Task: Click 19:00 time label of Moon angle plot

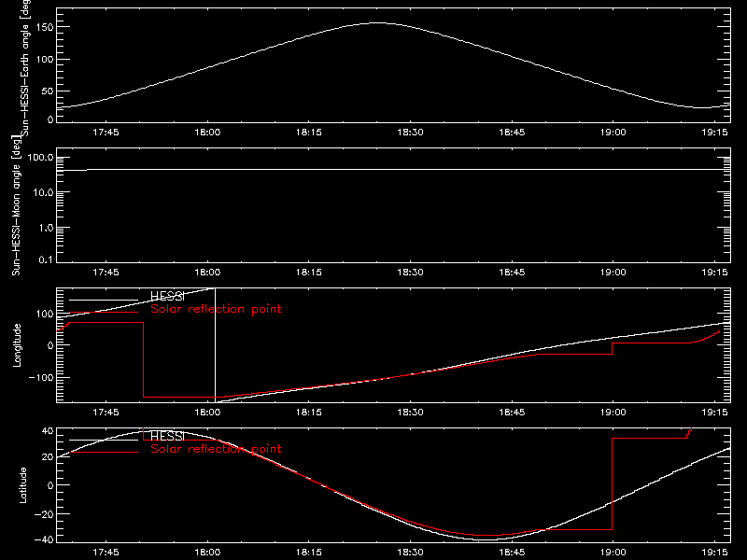Action: pyautogui.click(x=613, y=273)
